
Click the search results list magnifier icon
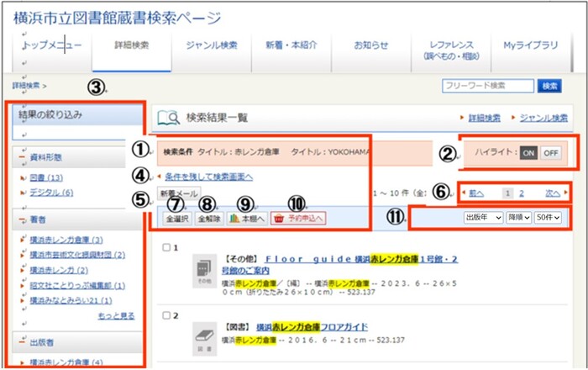(x=169, y=118)
